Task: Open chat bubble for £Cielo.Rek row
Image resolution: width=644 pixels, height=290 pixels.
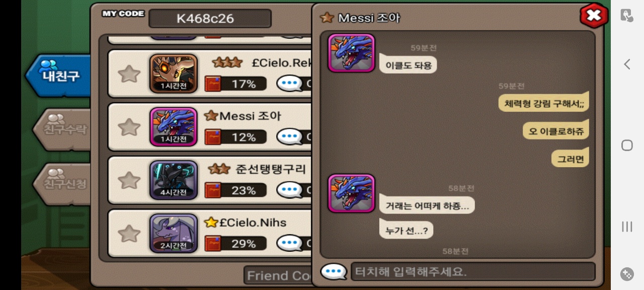Action: click(290, 83)
